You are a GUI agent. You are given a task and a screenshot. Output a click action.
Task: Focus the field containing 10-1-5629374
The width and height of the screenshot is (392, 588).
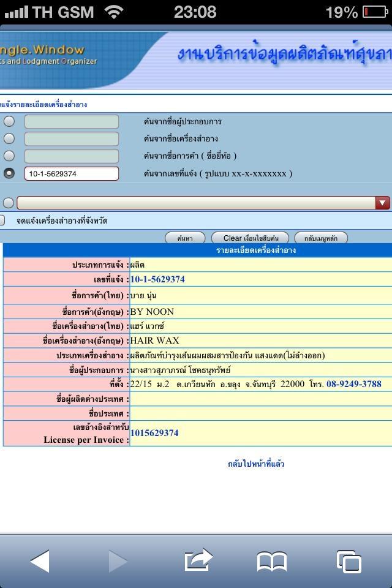pos(72,173)
